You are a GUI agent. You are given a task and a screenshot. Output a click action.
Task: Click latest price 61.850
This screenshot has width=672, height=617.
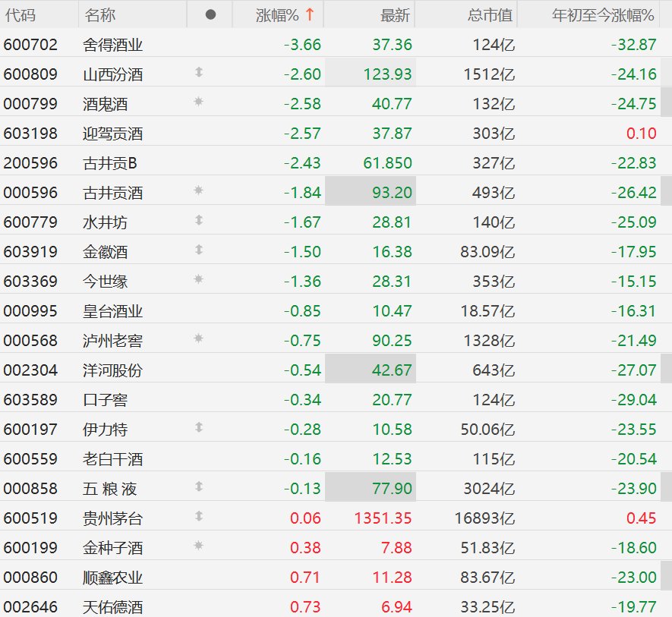click(x=388, y=163)
